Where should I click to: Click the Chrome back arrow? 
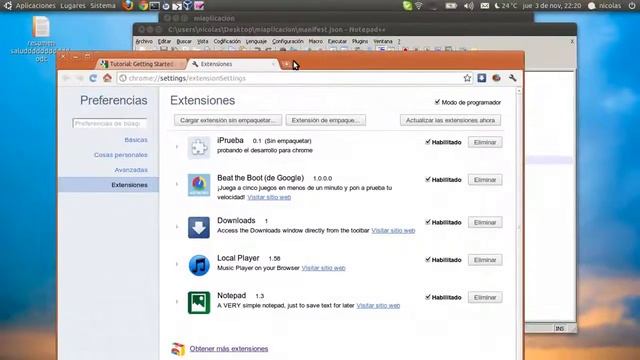(67, 78)
